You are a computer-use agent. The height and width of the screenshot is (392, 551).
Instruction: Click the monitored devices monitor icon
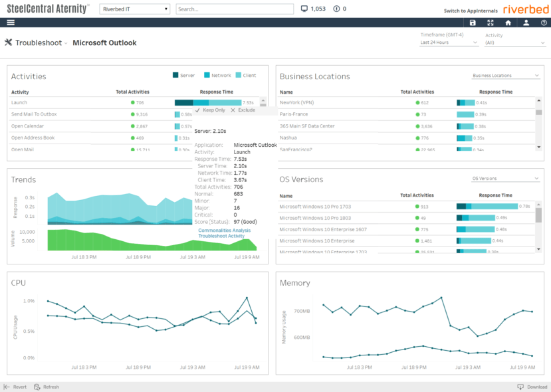[x=304, y=9]
